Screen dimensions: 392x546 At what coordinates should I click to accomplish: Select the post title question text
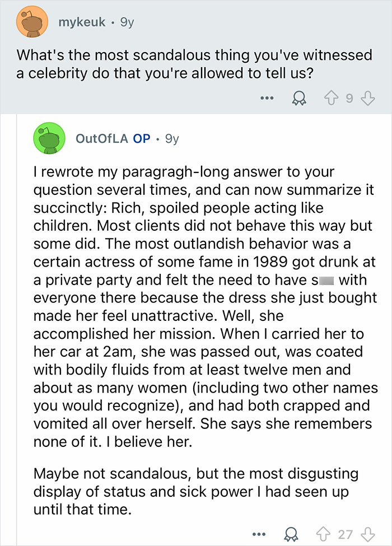[196, 63]
